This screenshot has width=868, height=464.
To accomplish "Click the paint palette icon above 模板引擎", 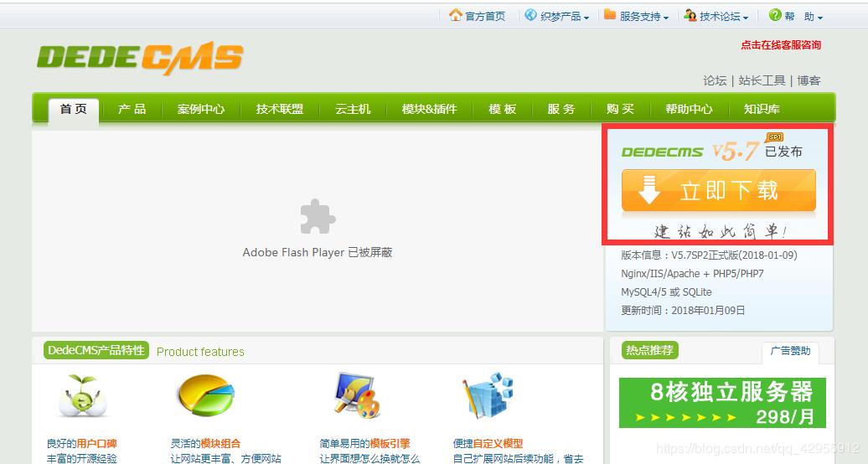I will click(x=357, y=395).
